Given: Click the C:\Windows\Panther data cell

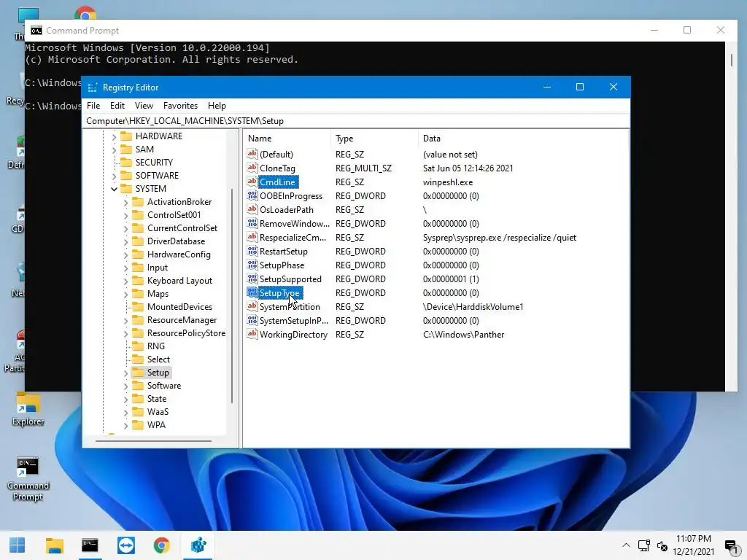Looking at the screenshot, I should coord(463,335).
